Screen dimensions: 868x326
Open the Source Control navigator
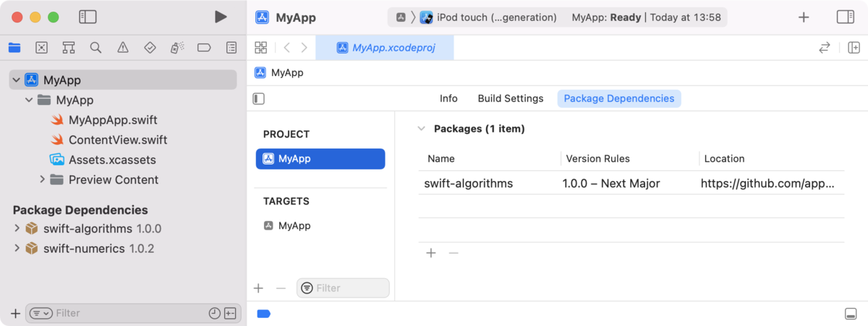(42, 48)
